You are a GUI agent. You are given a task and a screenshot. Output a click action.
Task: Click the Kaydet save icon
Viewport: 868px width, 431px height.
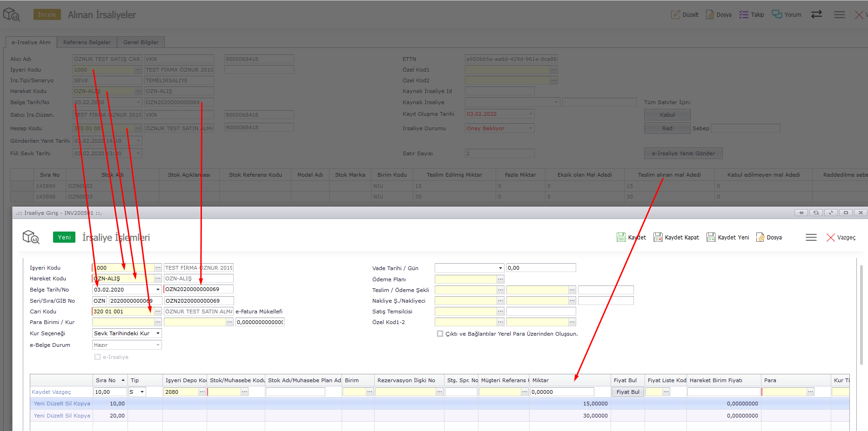(x=621, y=238)
